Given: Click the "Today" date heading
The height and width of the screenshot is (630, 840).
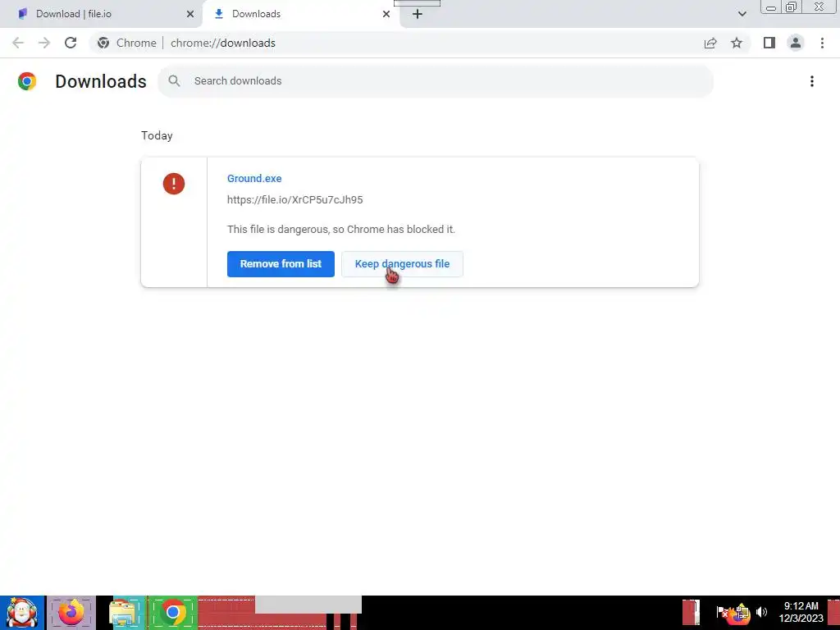Looking at the screenshot, I should click(x=157, y=135).
